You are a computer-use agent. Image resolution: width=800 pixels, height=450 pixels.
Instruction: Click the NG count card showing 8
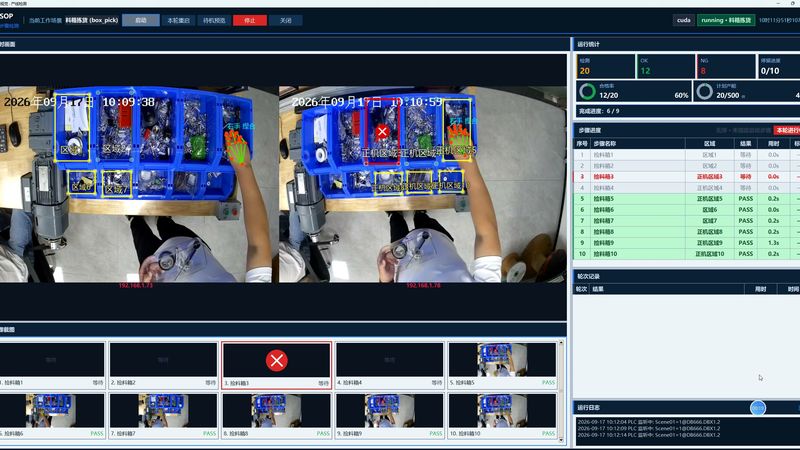[x=726, y=66]
